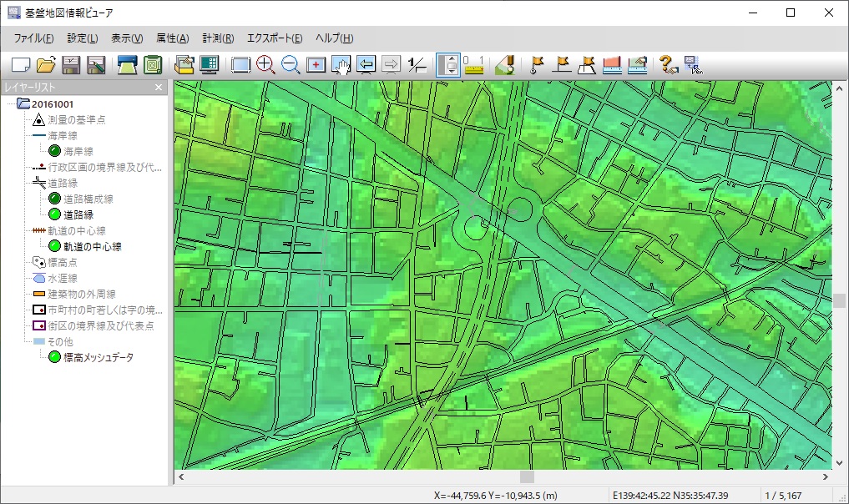Open the 1/ scale setting icon
The width and height of the screenshot is (849, 504).
coord(417,65)
